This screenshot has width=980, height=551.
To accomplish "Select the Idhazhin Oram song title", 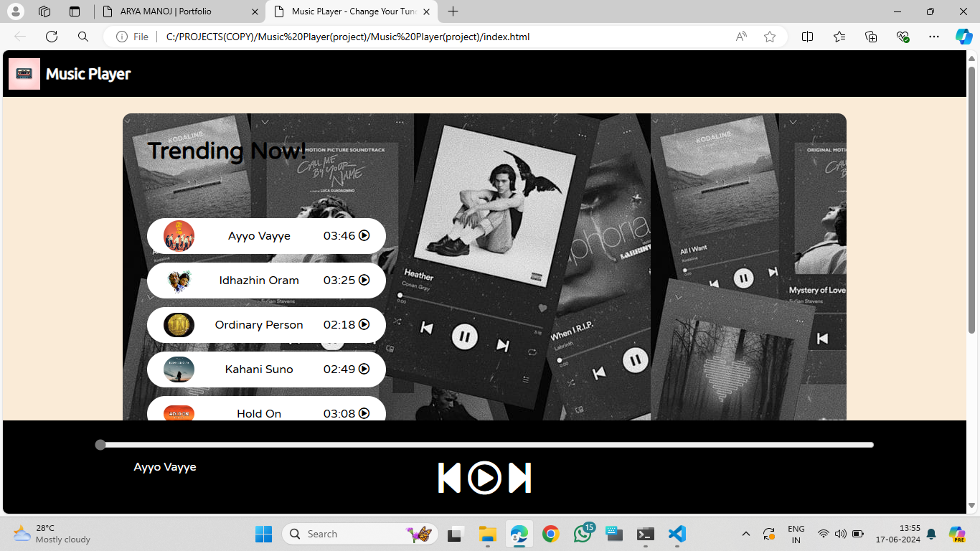I will point(259,281).
